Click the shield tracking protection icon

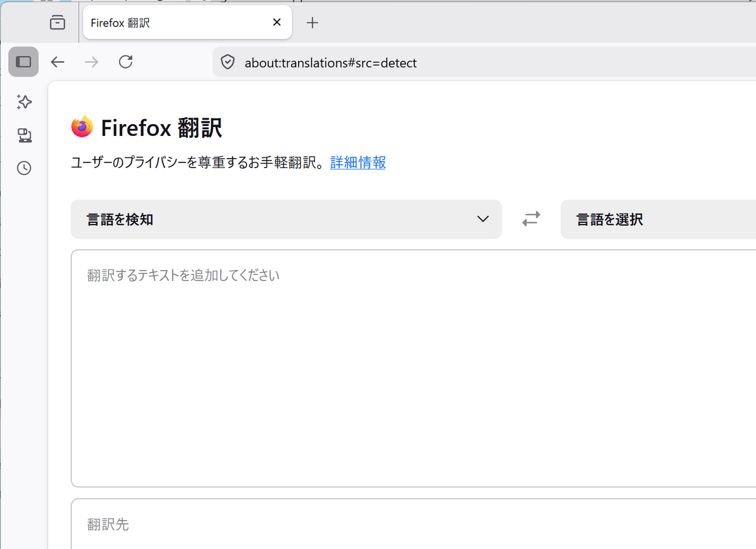tap(227, 62)
